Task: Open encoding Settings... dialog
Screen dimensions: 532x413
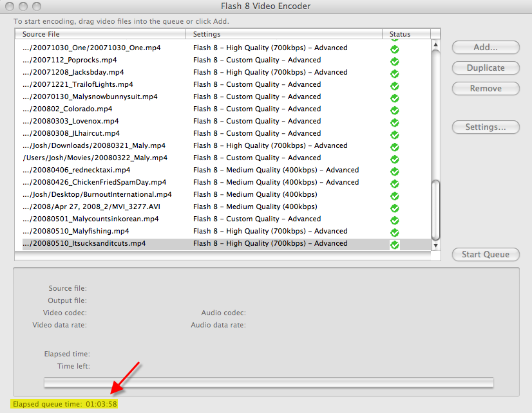Action: (x=486, y=127)
